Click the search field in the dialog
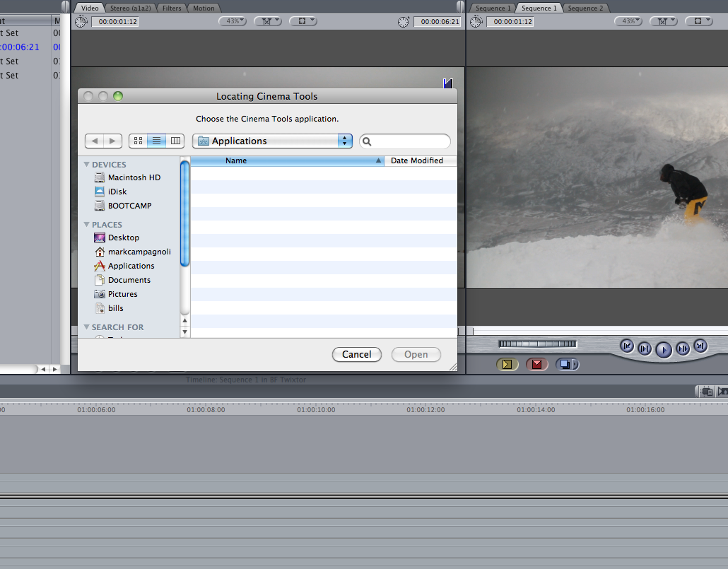Image resolution: width=728 pixels, height=569 pixels. click(405, 141)
